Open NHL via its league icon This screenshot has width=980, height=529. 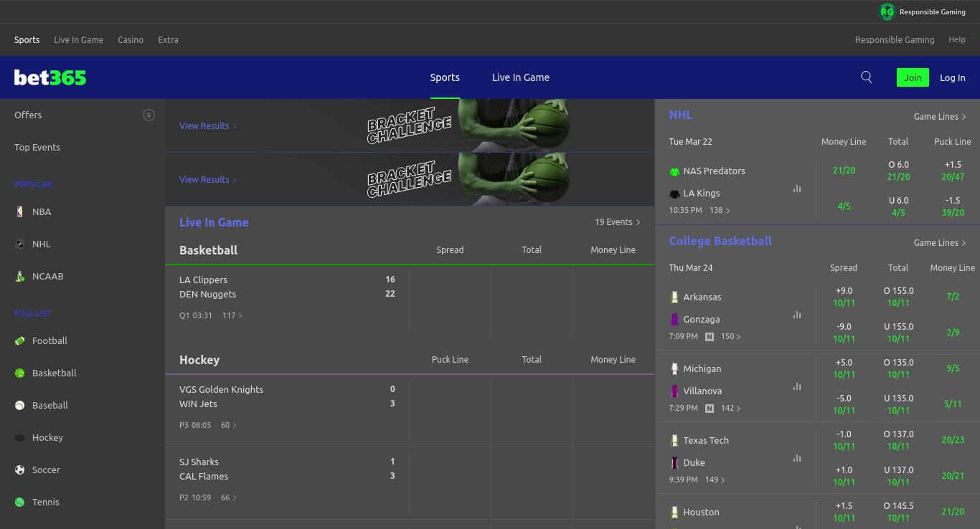[x=19, y=244]
